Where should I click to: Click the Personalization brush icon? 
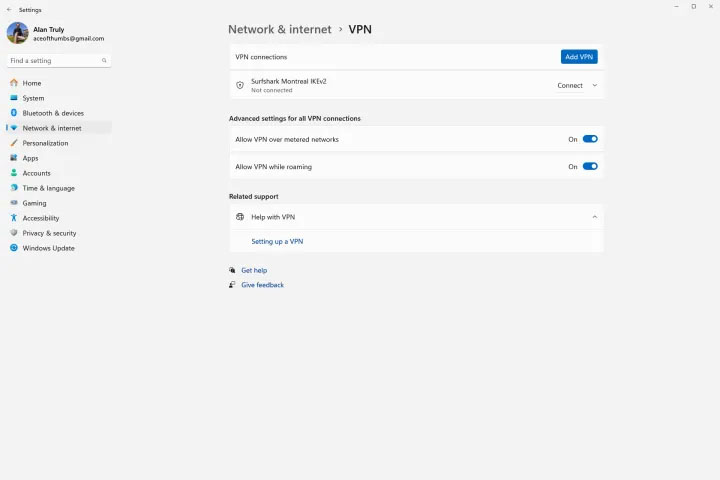click(14, 143)
